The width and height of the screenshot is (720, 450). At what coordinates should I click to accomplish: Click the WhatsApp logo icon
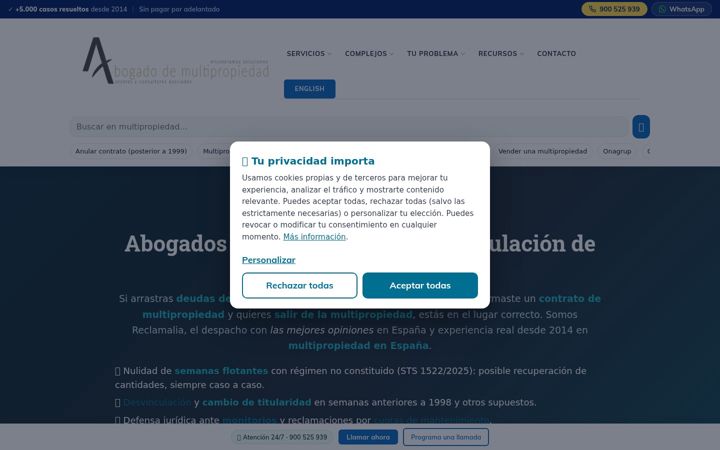pos(662,9)
